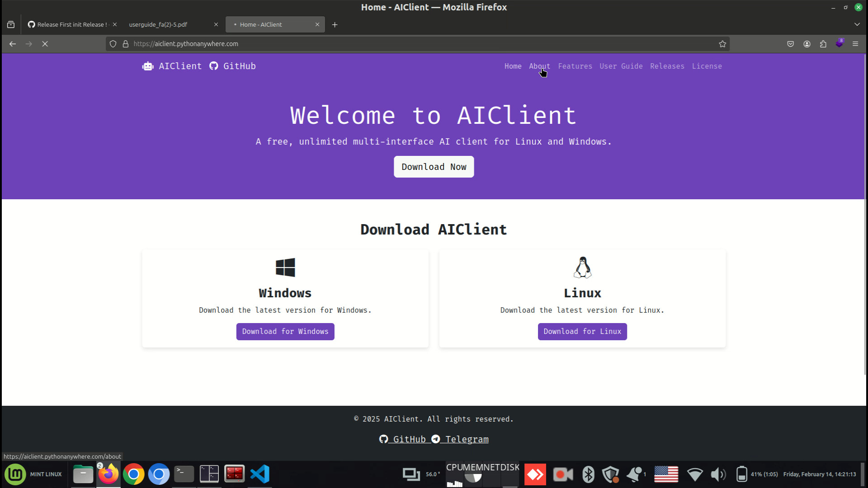
Task: Launch Google Chrome from taskbar
Action: (134, 474)
